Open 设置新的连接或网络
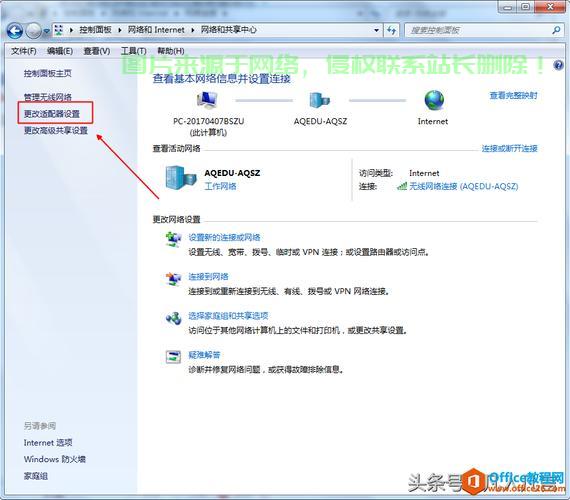Viewport: 570px width, 500px height. point(224,237)
